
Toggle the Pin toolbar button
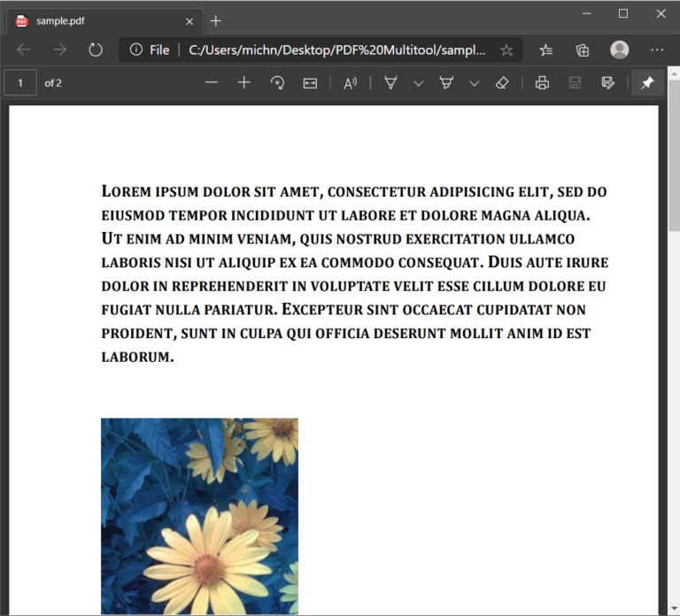(x=647, y=82)
